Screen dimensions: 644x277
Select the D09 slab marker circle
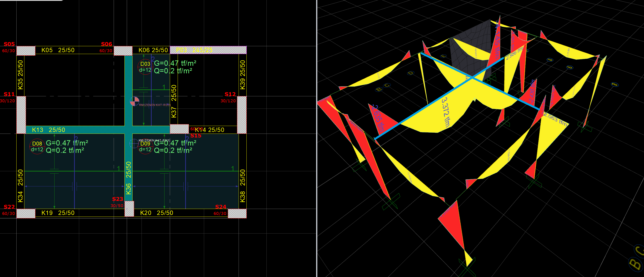click(145, 146)
